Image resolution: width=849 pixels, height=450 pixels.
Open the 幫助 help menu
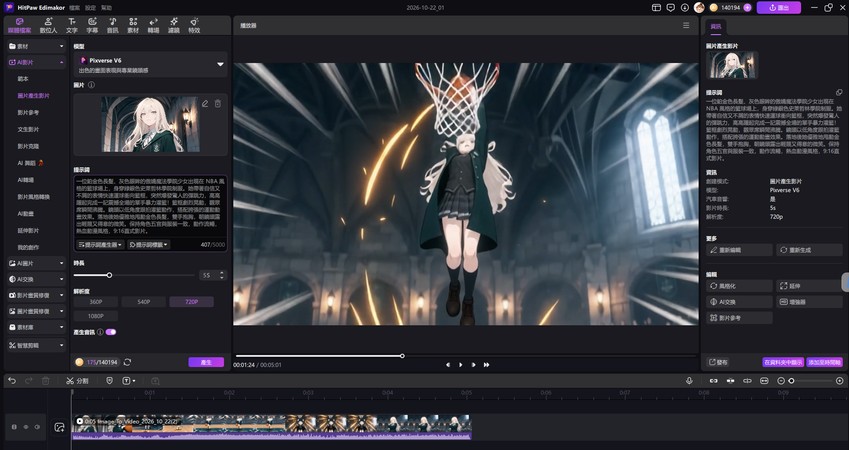click(x=107, y=8)
